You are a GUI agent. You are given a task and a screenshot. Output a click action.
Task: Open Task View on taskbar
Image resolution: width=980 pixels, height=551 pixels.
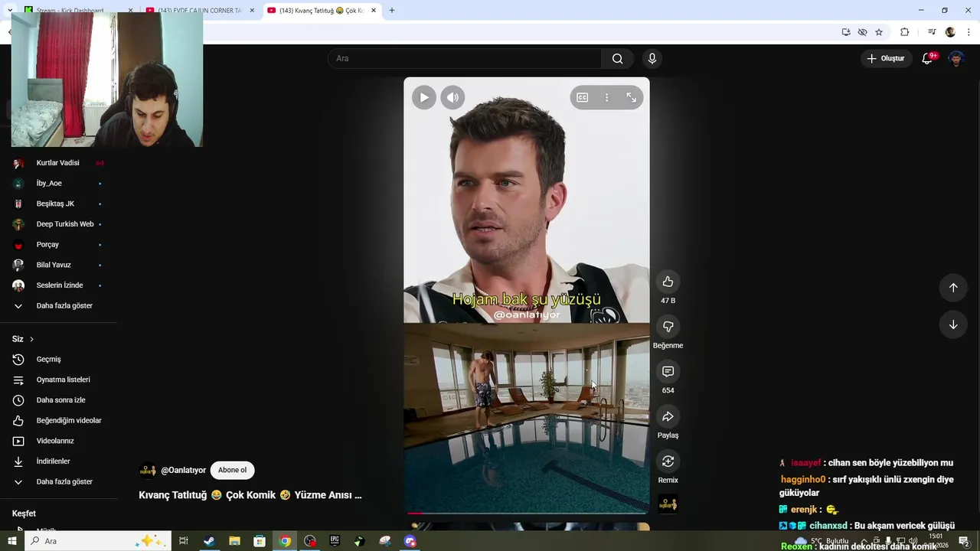click(x=184, y=541)
